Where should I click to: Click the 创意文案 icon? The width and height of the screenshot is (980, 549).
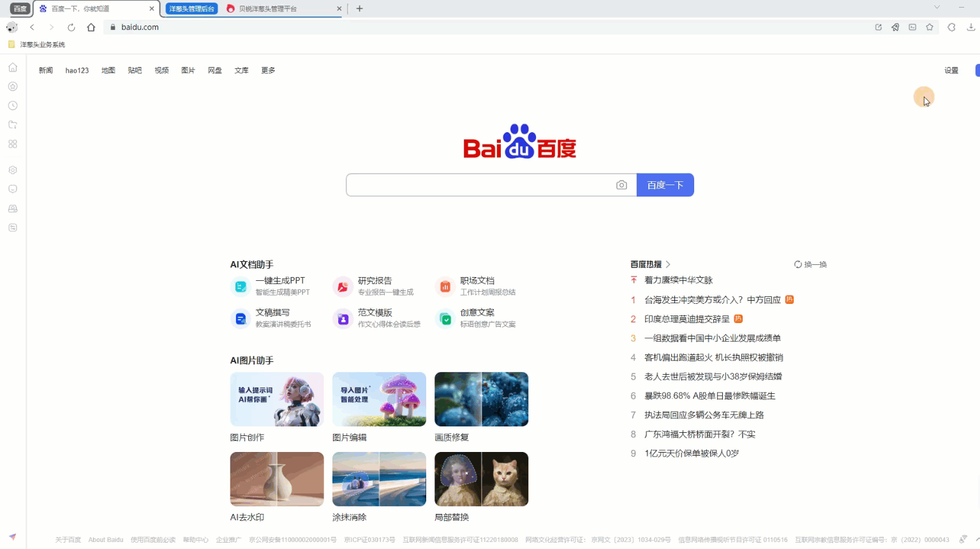[x=445, y=319]
